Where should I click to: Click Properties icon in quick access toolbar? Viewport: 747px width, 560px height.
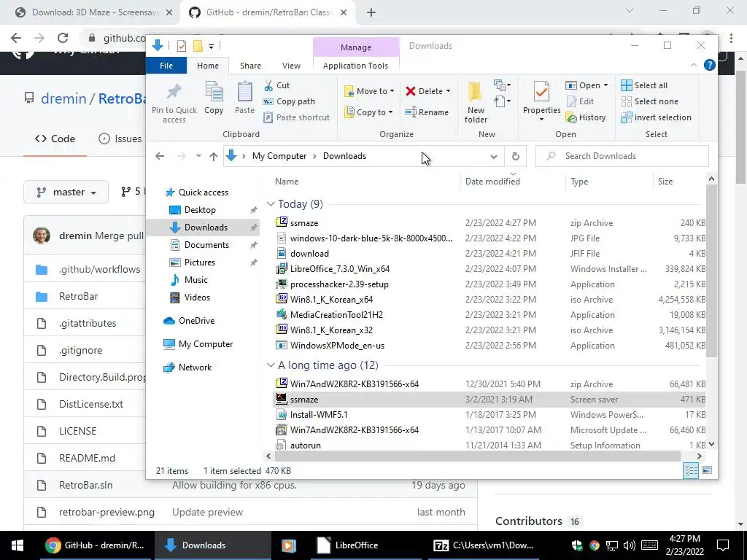[x=182, y=46]
